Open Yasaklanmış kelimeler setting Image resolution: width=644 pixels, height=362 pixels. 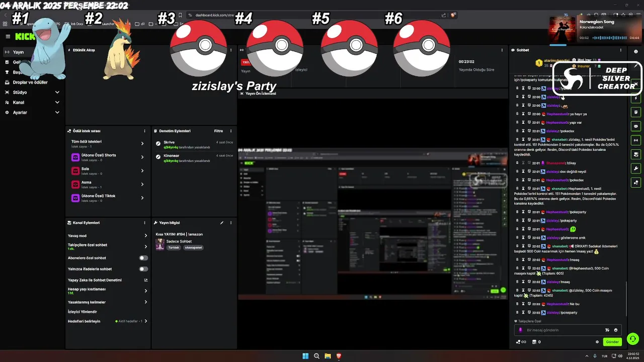pyautogui.click(x=108, y=302)
